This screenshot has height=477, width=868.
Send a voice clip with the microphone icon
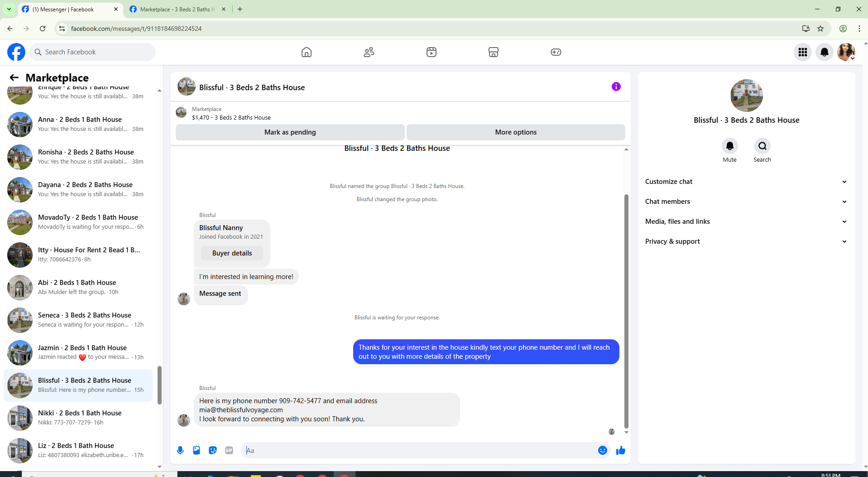(x=180, y=450)
